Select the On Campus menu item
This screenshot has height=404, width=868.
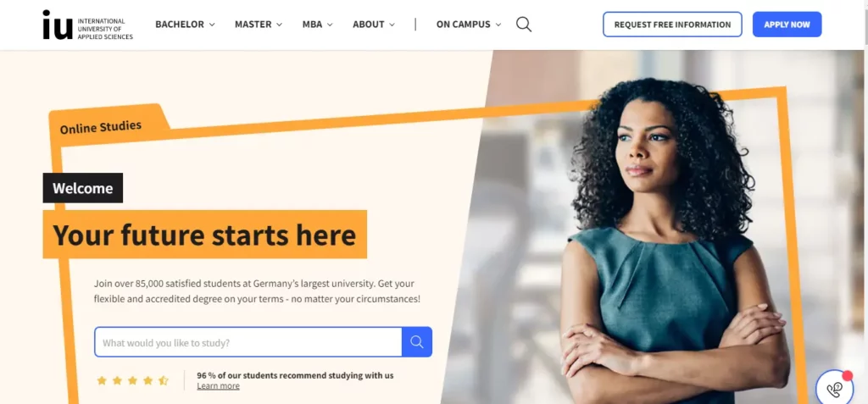464,25
